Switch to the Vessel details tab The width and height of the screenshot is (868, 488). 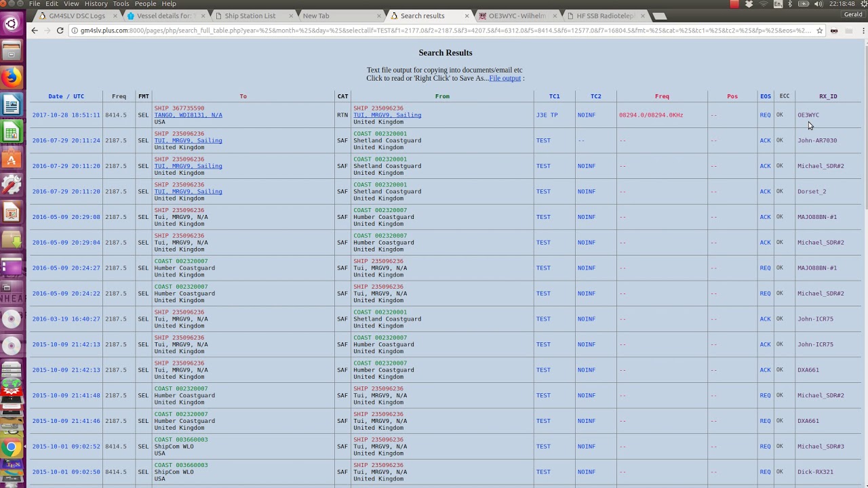coord(165,16)
